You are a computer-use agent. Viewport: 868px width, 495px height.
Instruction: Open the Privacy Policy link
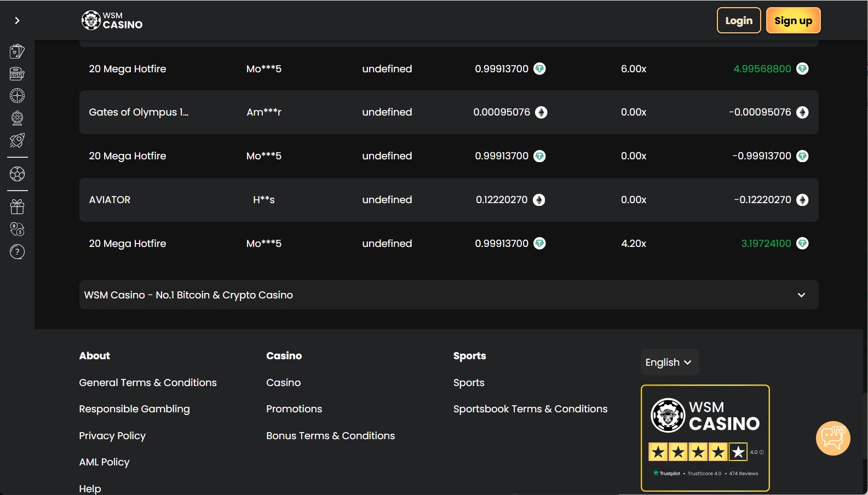112,435
